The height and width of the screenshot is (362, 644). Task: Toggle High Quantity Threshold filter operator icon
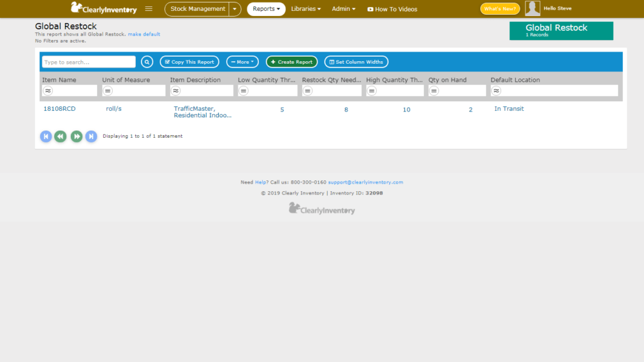(372, 91)
